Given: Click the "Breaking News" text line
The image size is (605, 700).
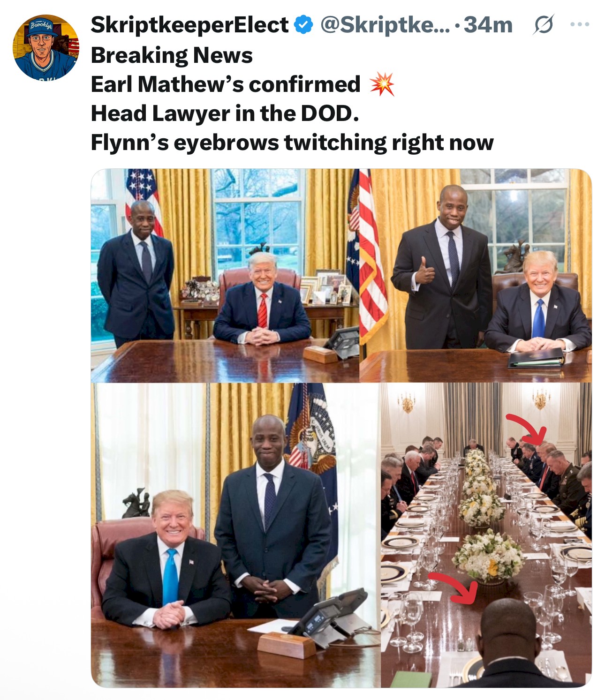Looking at the screenshot, I should (x=172, y=55).
